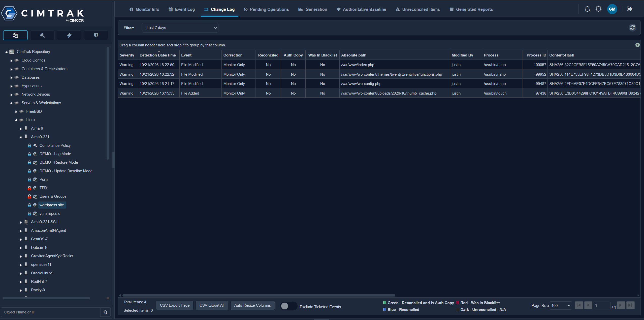Viewport: 644px width, 320px height.
Task: Click CimTrak Repository root icon
Action: (x=12, y=52)
